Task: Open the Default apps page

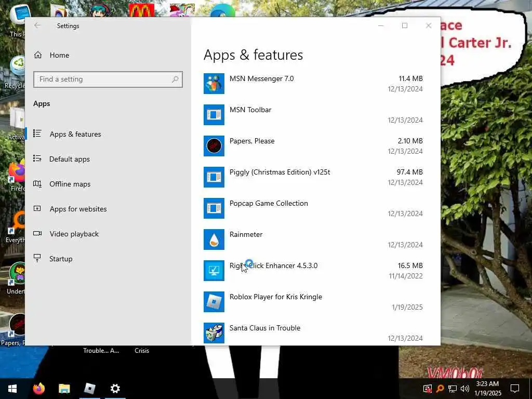Action: (108, 159)
